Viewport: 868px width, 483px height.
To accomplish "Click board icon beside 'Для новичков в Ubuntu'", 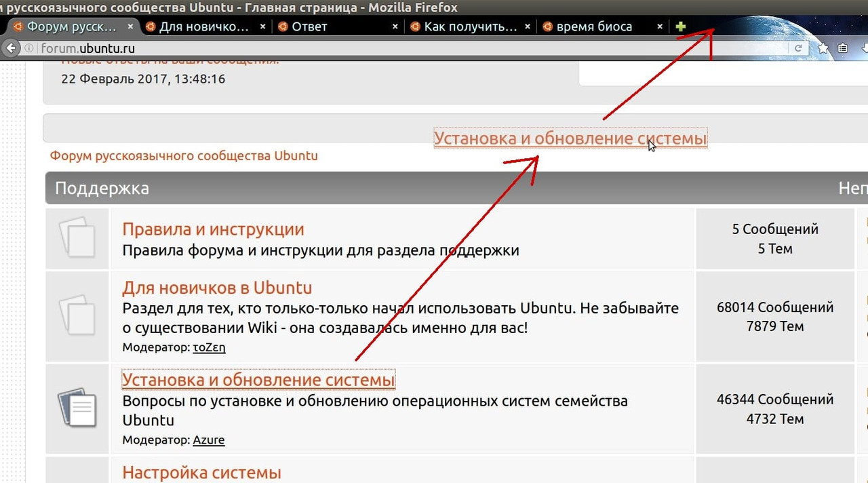I will tap(77, 315).
